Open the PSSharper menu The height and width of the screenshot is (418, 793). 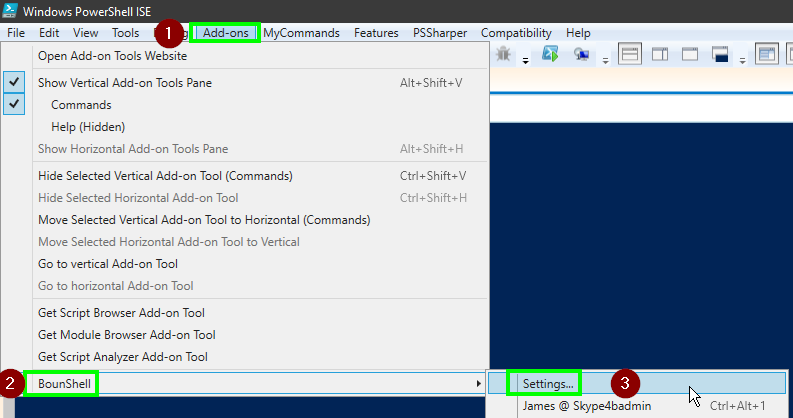440,33
